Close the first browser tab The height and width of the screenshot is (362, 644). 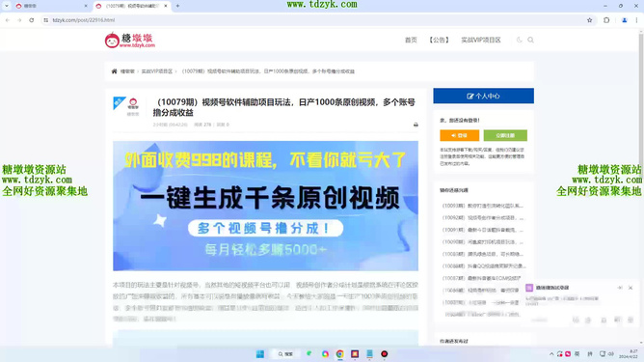[x=86, y=6]
